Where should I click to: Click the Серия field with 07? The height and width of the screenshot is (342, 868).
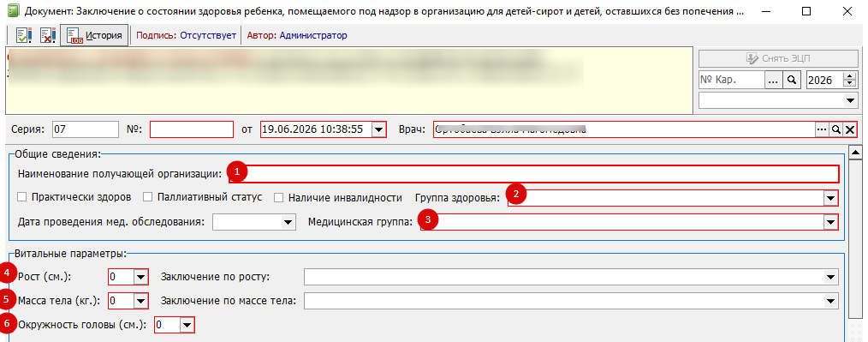click(86, 129)
